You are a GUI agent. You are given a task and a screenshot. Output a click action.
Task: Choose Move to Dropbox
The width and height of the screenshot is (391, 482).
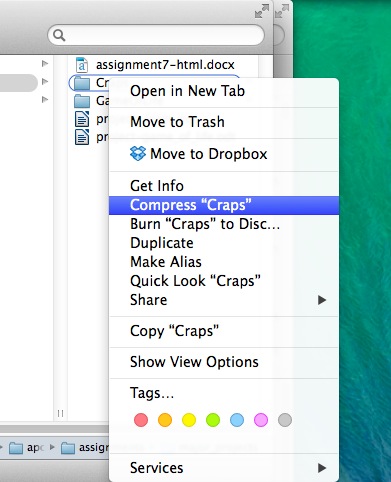tap(224, 154)
